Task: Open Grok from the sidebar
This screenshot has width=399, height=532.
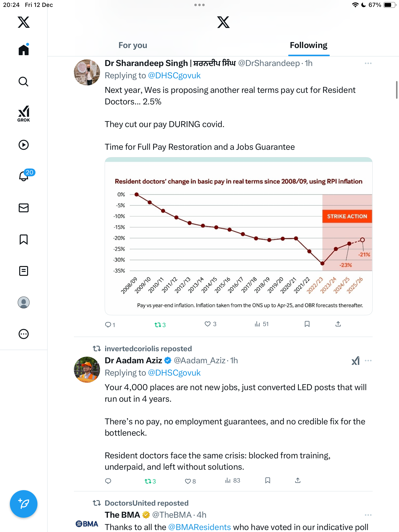Action: point(24,114)
